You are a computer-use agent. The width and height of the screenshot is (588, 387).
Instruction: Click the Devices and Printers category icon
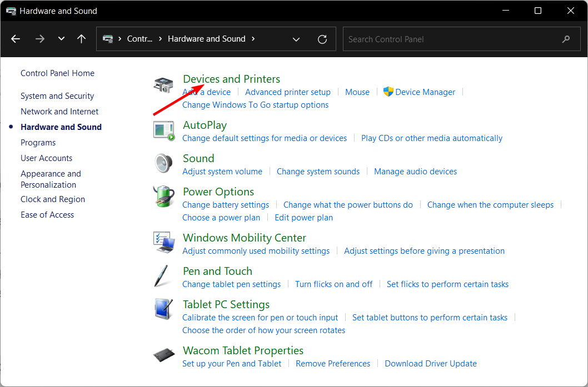[x=163, y=85]
